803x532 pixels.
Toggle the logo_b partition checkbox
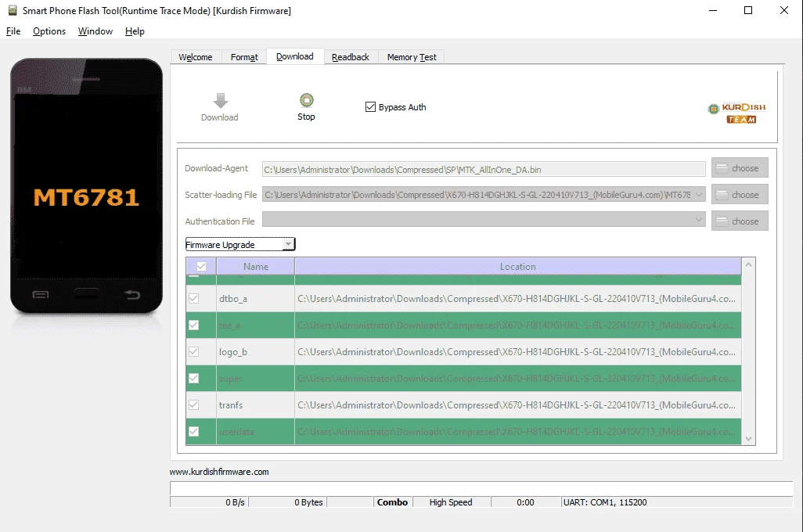193,352
